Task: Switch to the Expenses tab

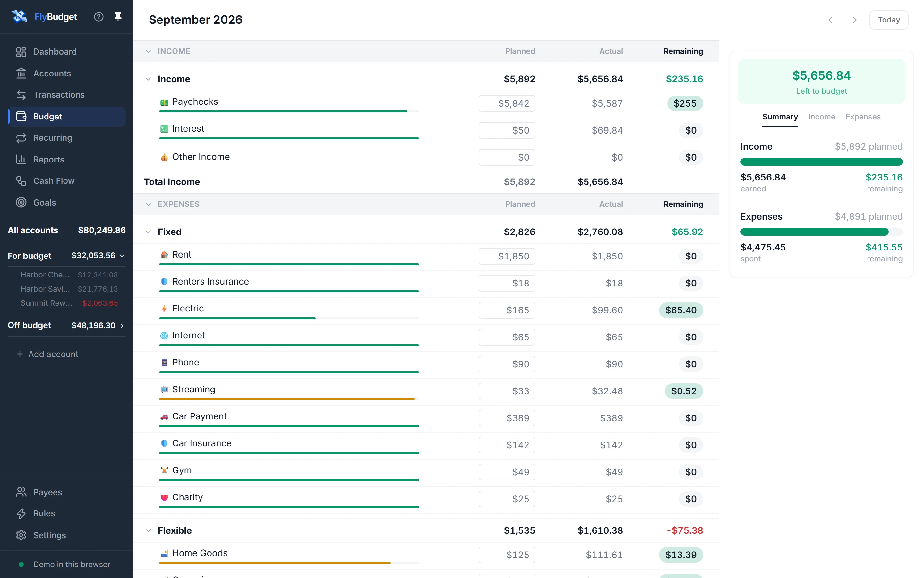Action: click(x=863, y=117)
